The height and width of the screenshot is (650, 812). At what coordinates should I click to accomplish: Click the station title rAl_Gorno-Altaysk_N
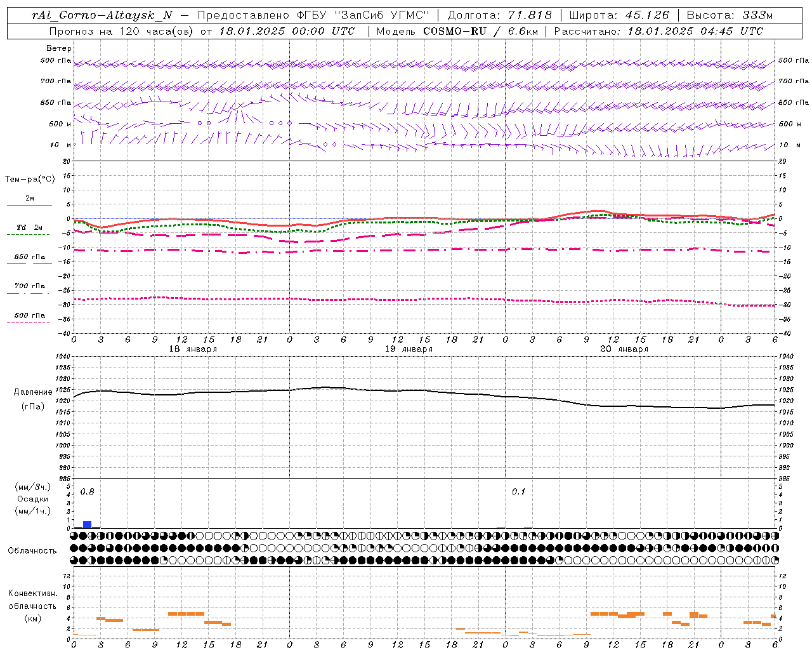pos(102,16)
